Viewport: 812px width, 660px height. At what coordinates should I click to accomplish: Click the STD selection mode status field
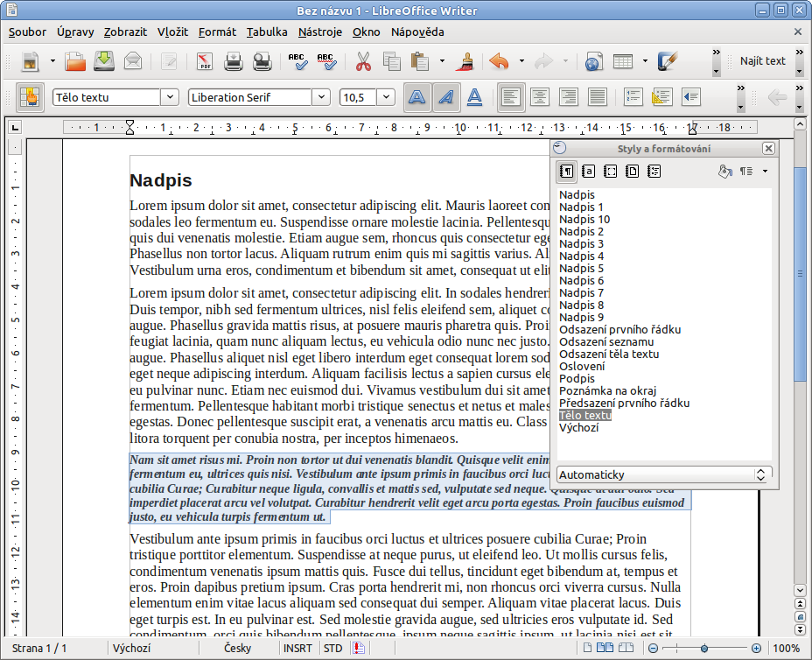[x=333, y=648]
